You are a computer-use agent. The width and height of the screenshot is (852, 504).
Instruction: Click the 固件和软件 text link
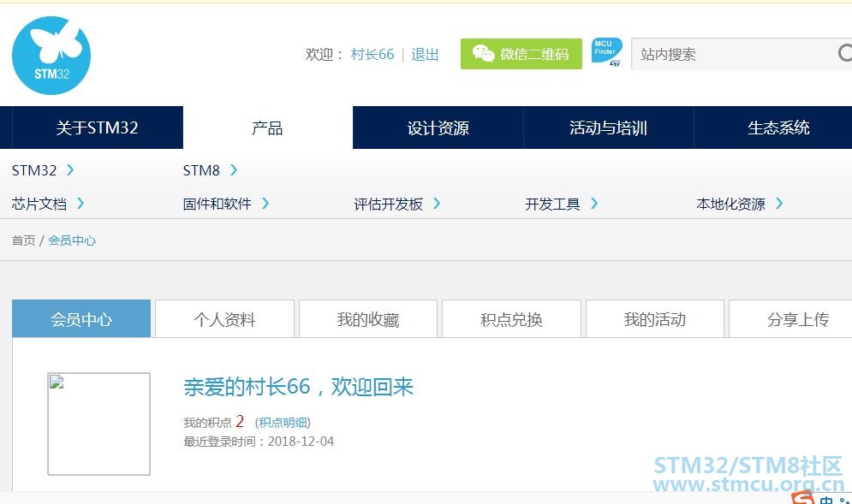click(217, 204)
